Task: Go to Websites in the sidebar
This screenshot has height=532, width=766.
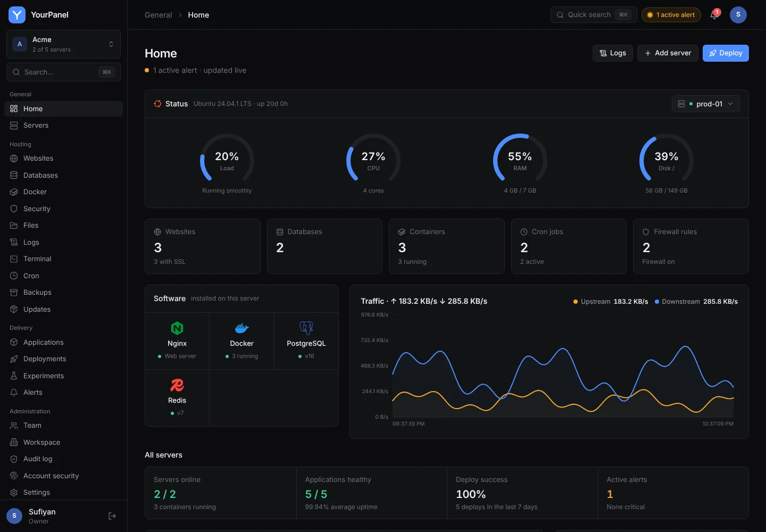Action: coord(63,159)
